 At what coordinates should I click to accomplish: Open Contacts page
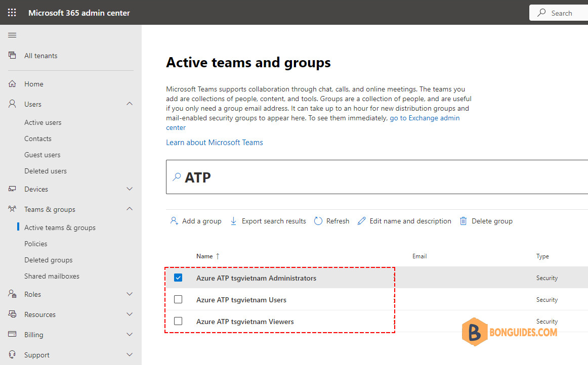pos(38,139)
